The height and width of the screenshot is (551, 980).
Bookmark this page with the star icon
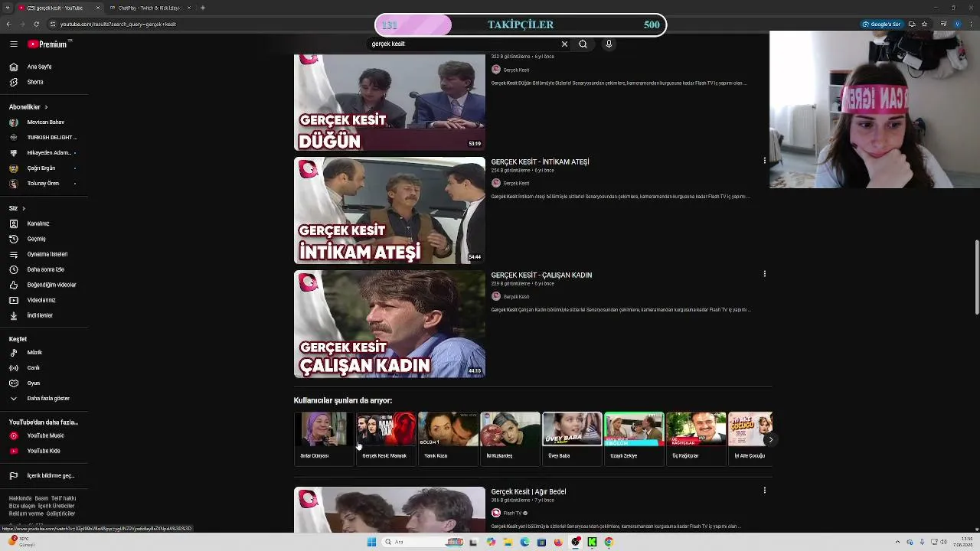[924, 24]
